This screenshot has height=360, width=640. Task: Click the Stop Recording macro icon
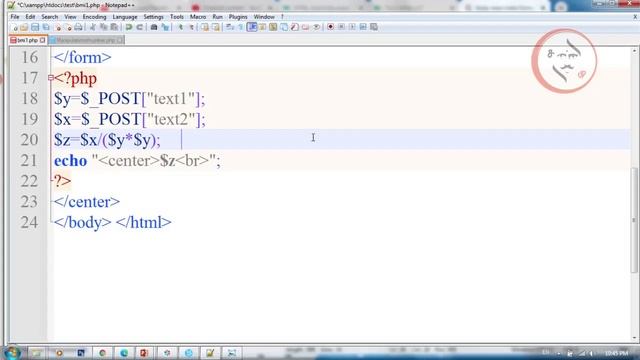coord(341,27)
